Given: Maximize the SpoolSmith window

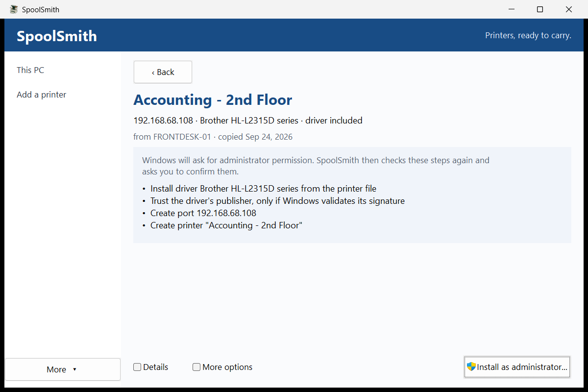Looking at the screenshot, I should coord(540,9).
